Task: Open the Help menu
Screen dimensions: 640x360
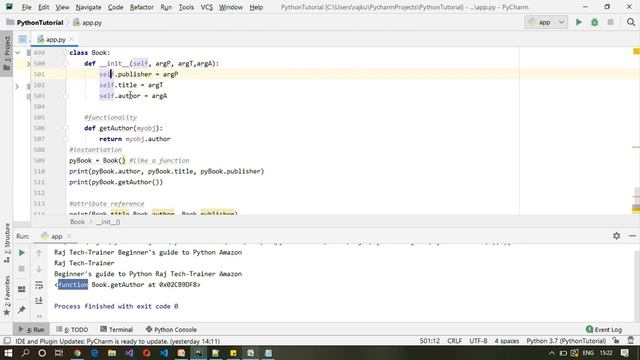Action: point(256,7)
